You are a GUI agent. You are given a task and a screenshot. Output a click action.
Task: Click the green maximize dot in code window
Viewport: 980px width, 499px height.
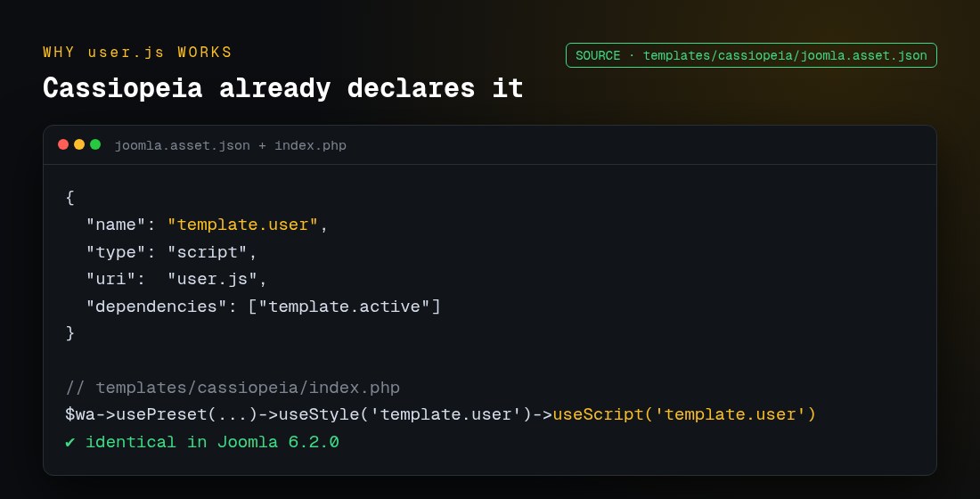pyautogui.click(x=95, y=144)
